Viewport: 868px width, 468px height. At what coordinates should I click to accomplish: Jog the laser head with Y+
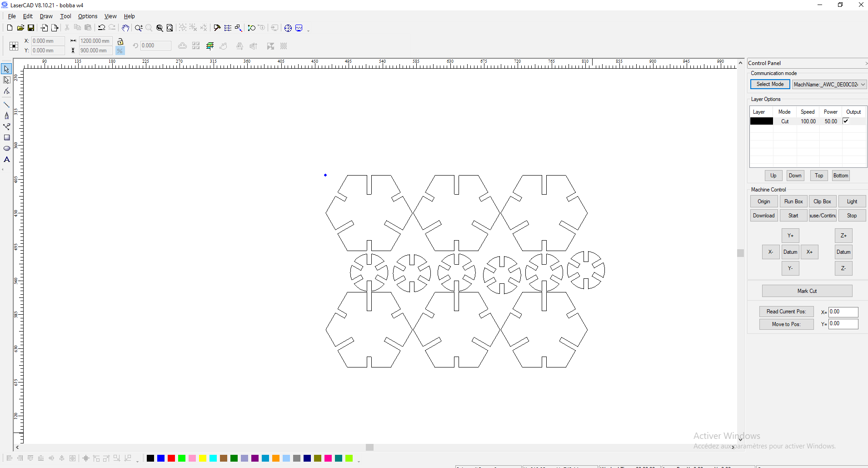tap(790, 236)
